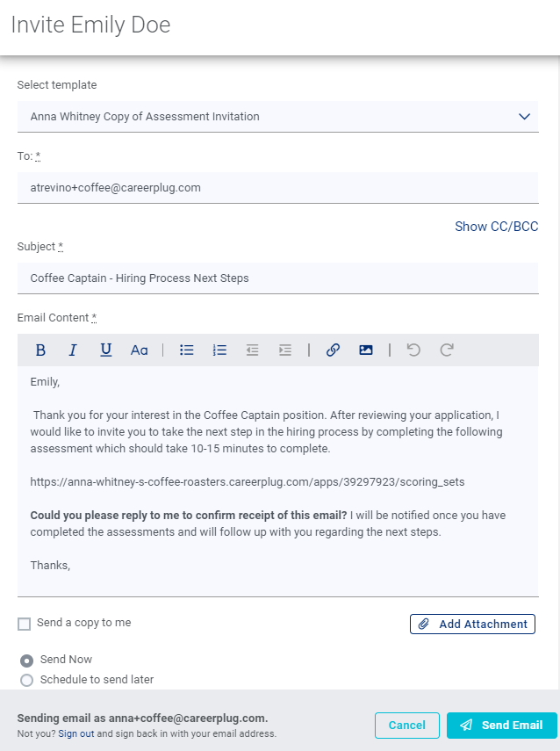Enable the Send a copy to me checkbox

pos(24,624)
